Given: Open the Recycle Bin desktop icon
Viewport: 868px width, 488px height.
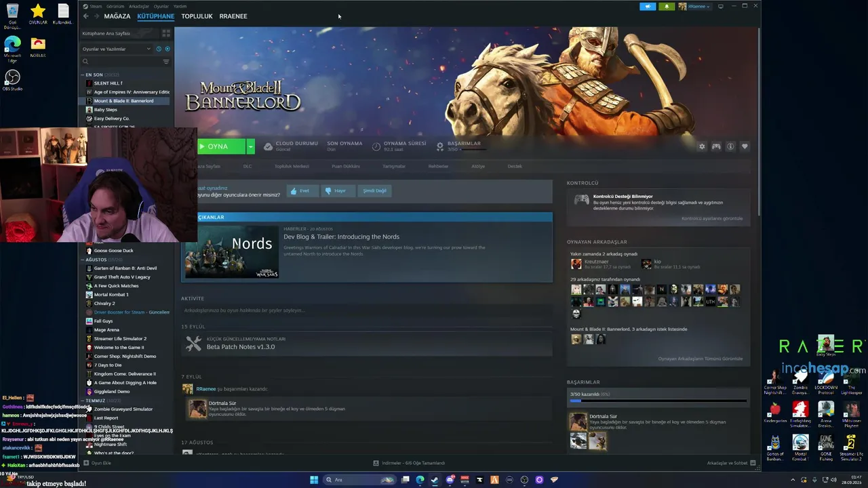Looking at the screenshot, I should click(12, 16).
